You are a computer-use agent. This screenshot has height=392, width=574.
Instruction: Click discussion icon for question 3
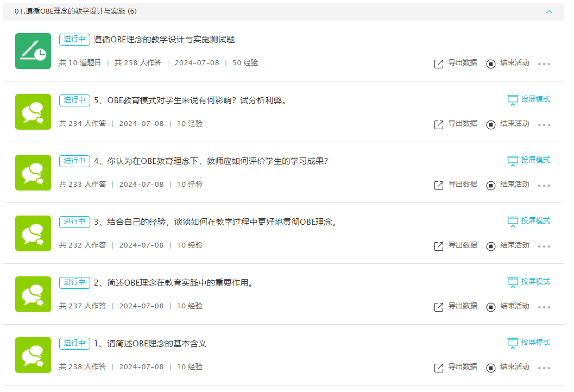[x=33, y=233]
